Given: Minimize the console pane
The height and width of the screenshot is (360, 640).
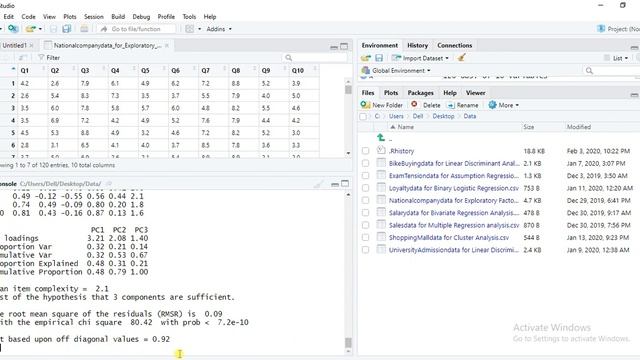Looking at the screenshot, I should tap(335, 184).
